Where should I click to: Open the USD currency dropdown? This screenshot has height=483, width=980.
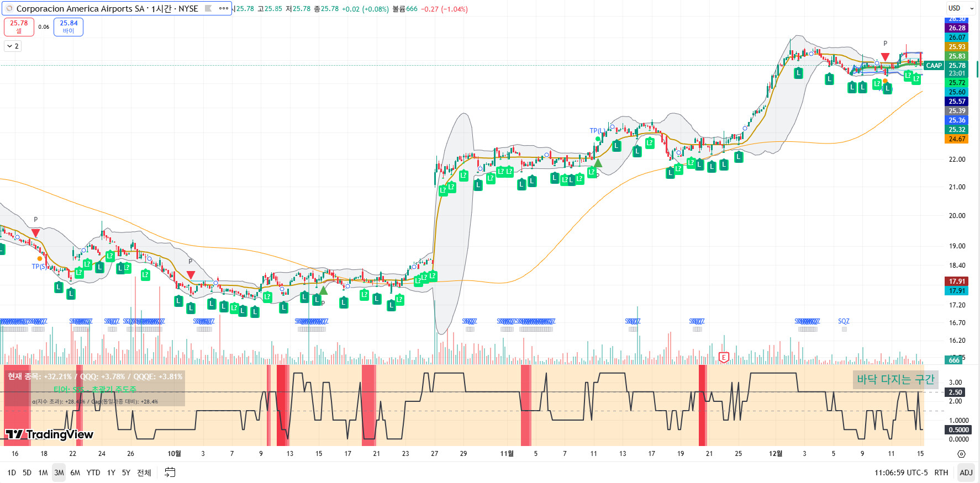click(x=960, y=8)
